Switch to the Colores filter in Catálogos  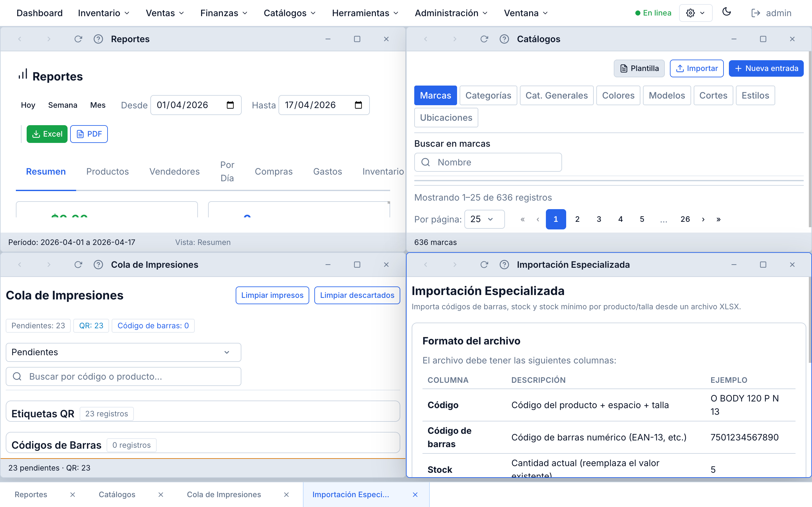[618, 95]
